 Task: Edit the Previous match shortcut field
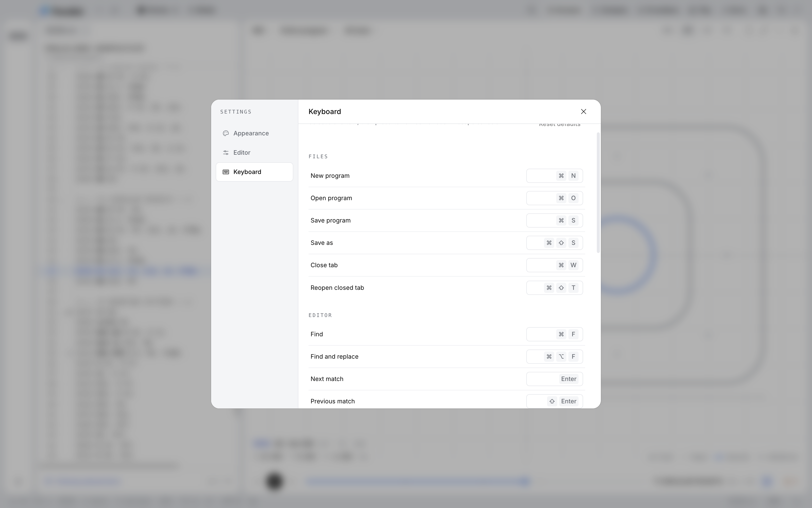[x=555, y=401]
